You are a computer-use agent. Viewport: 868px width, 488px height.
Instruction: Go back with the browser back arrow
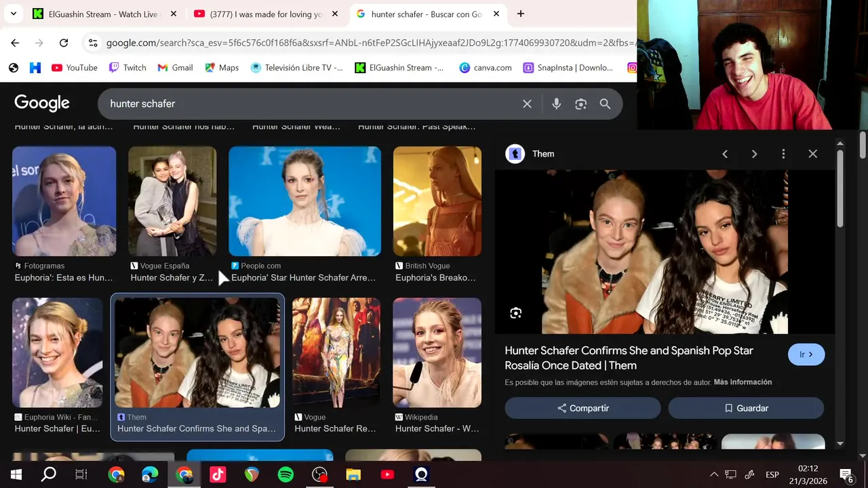pyautogui.click(x=15, y=43)
